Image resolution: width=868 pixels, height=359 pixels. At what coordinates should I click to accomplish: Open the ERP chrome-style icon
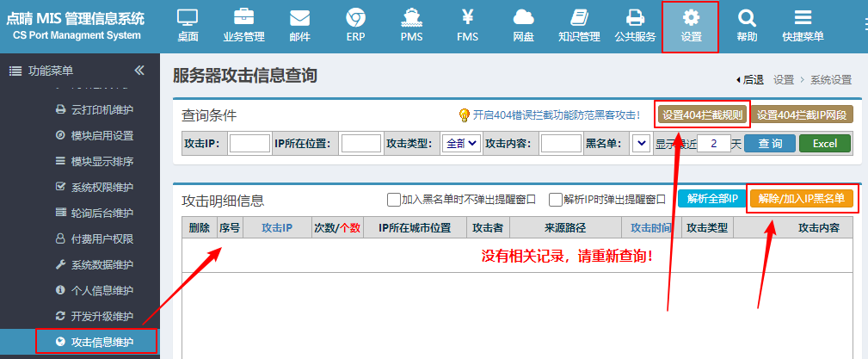point(355,17)
